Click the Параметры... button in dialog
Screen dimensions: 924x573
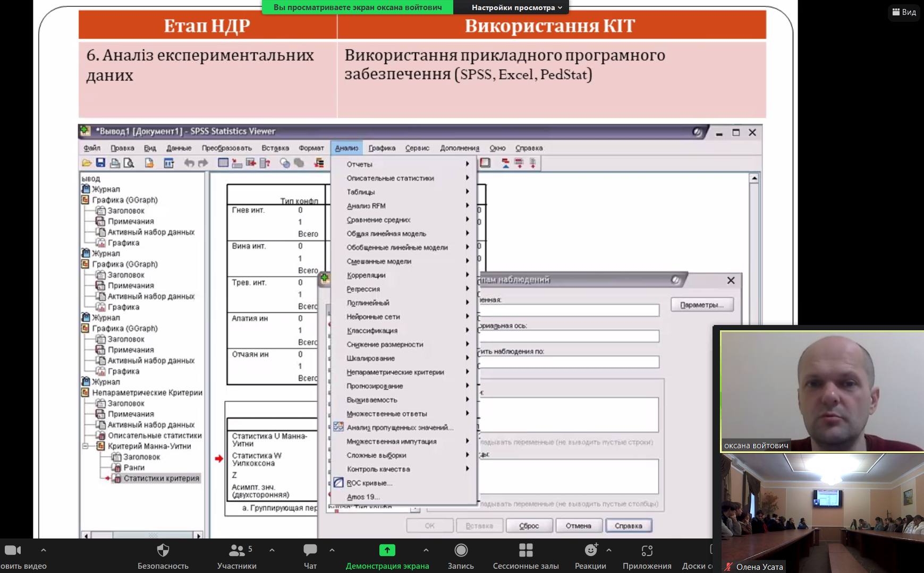tap(702, 305)
